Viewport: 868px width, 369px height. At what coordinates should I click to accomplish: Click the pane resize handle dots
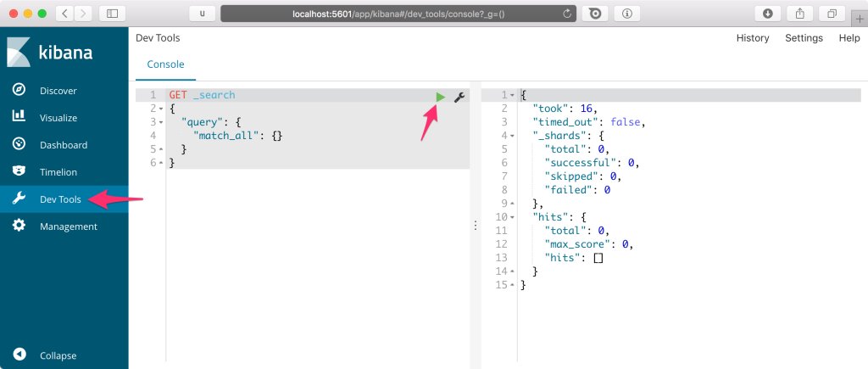click(x=475, y=226)
